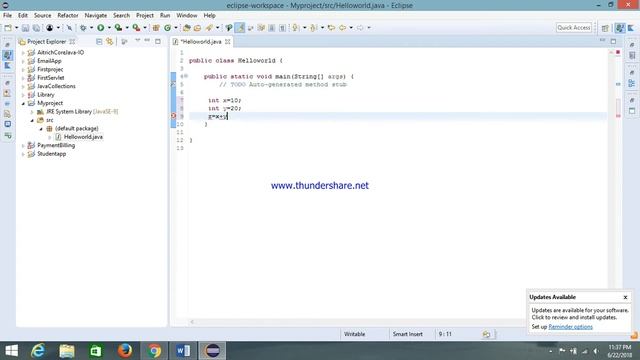Click the New Java Package icon
Viewport: 640px width, 360px height.
click(x=156, y=28)
